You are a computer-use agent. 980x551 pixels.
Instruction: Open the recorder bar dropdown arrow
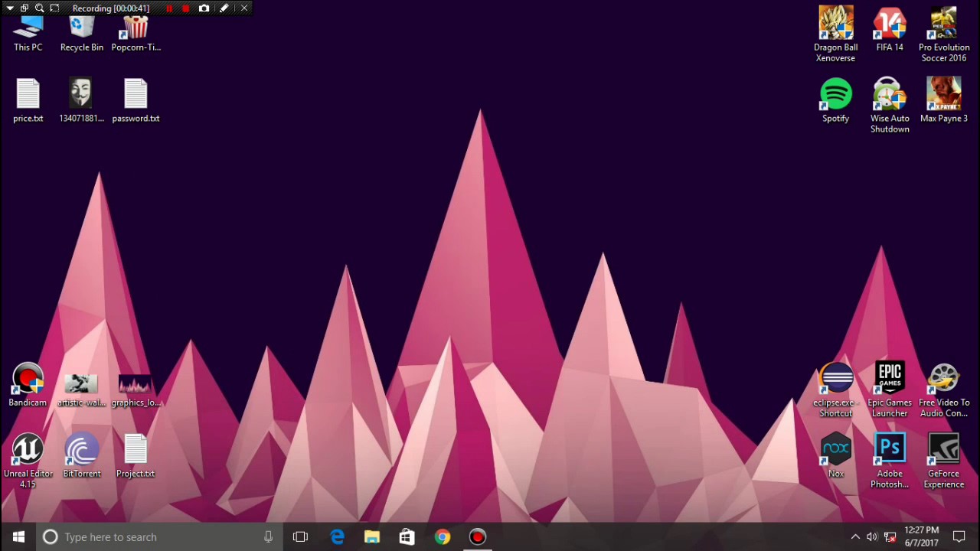tap(10, 8)
